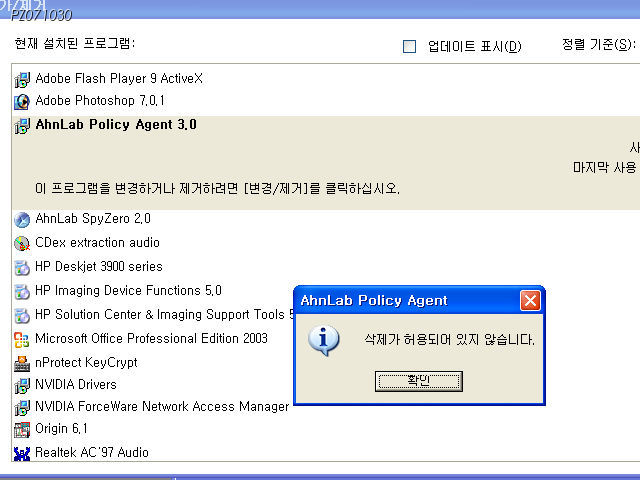This screenshot has width=640, height=480.
Task: Click the Realtek AC'97 Audio icon
Action: pos(22,453)
